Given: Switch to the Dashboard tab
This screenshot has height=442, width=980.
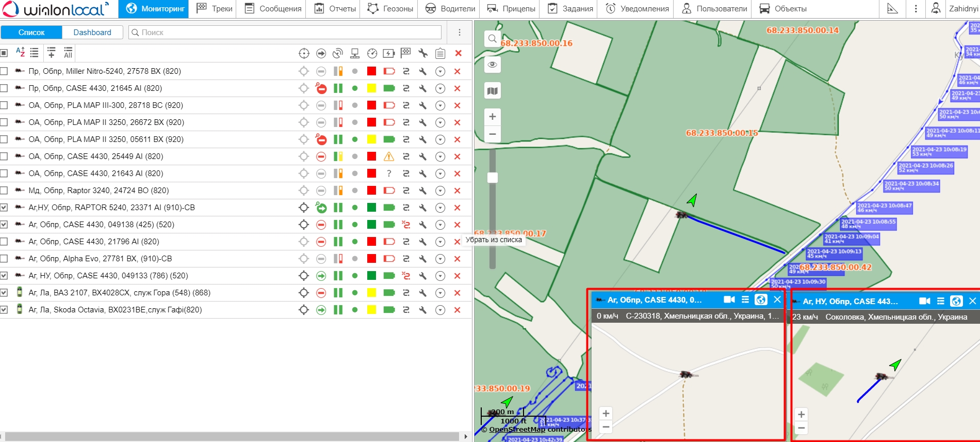Looking at the screenshot, I should point(92,33).
